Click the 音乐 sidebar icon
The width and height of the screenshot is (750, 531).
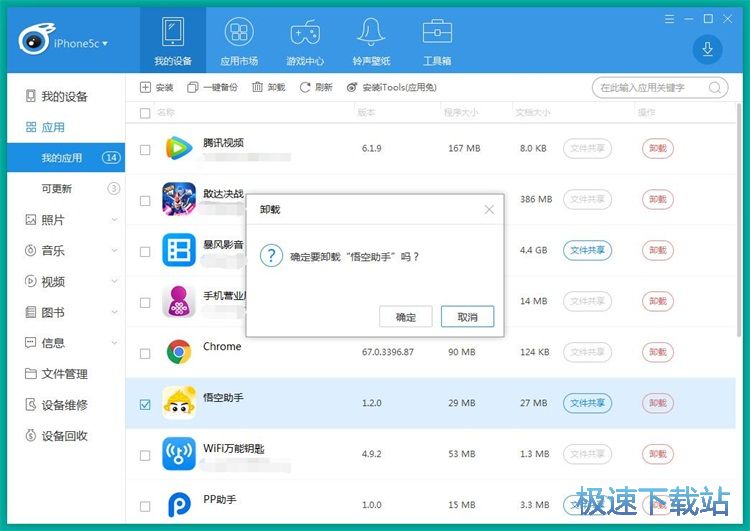(31, 250)
